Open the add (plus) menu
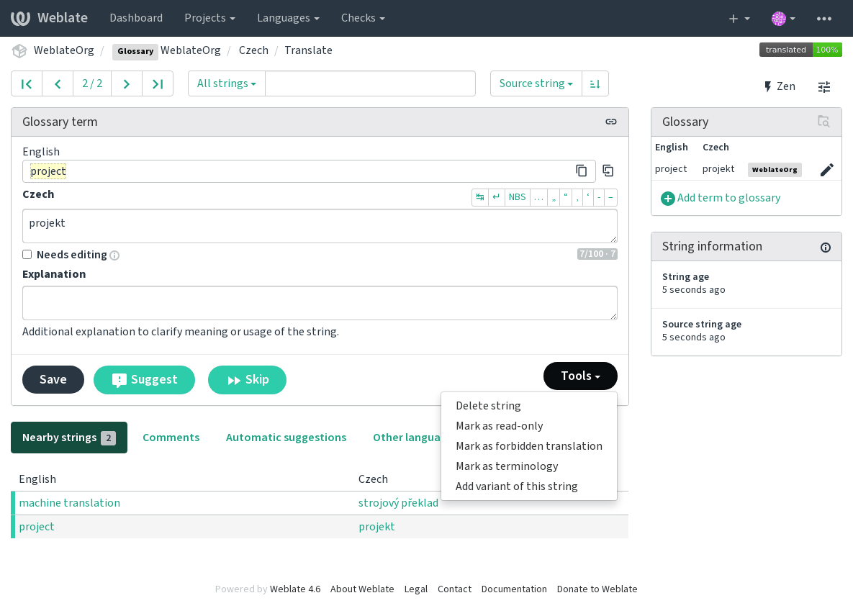The height and width of the screenshot is (616, 853). pyautogui.click(x=739, y=19)
